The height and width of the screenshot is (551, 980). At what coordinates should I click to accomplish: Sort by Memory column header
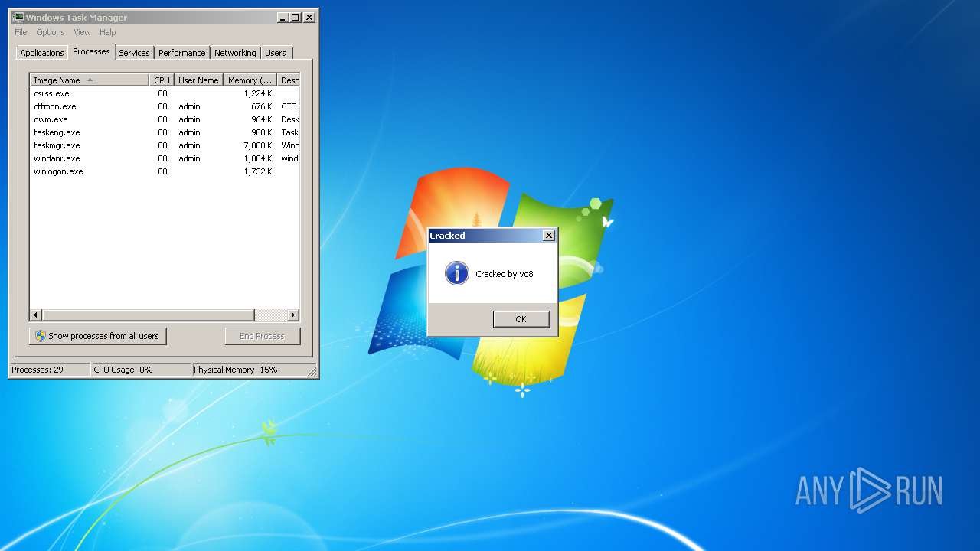[250, 80]
